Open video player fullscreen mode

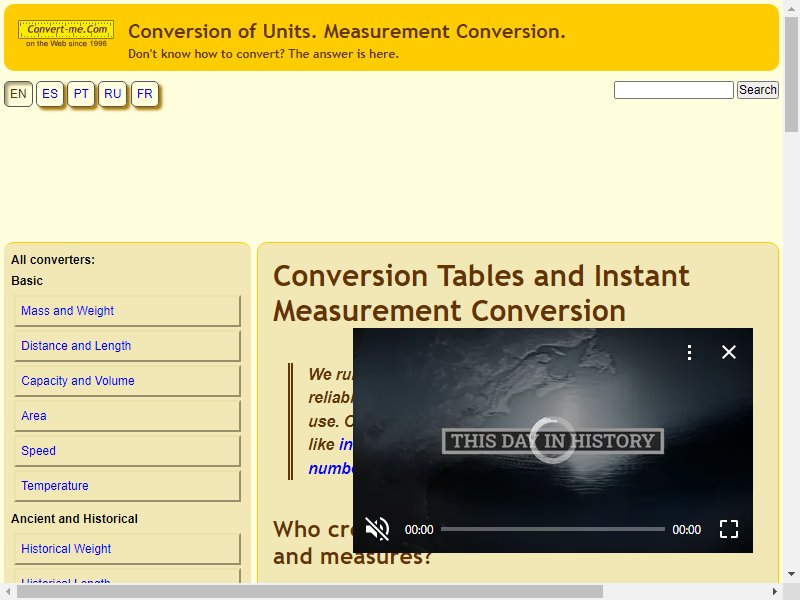[729, 529]
